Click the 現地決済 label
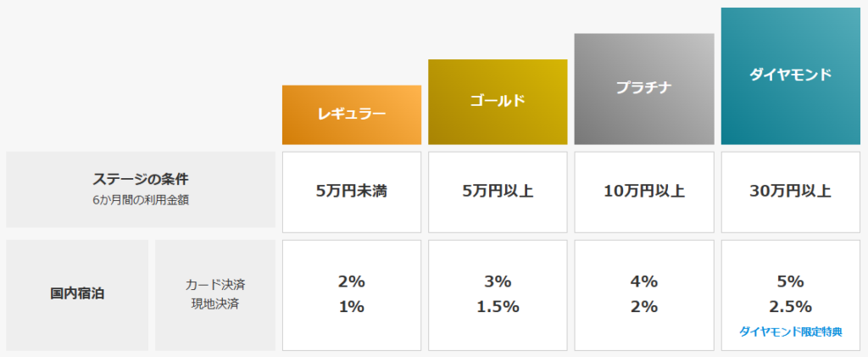Viewport: 868px width, 357px height. click(x=215, y=304)
